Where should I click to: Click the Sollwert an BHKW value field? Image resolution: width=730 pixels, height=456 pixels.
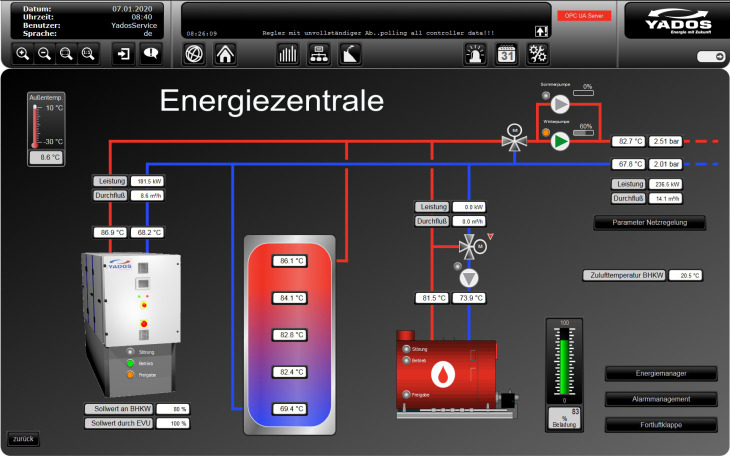173,409
